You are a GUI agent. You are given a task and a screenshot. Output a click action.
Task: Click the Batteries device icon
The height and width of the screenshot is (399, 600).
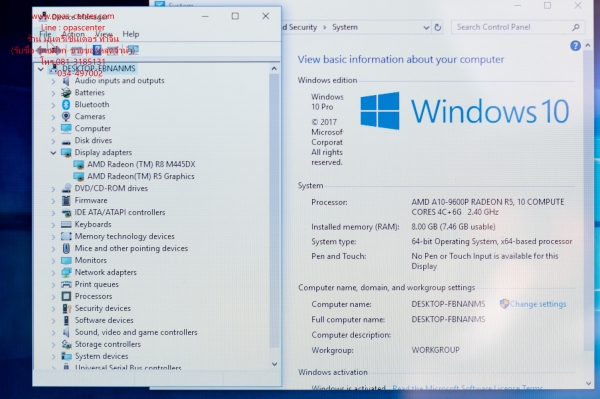[66, 93]
